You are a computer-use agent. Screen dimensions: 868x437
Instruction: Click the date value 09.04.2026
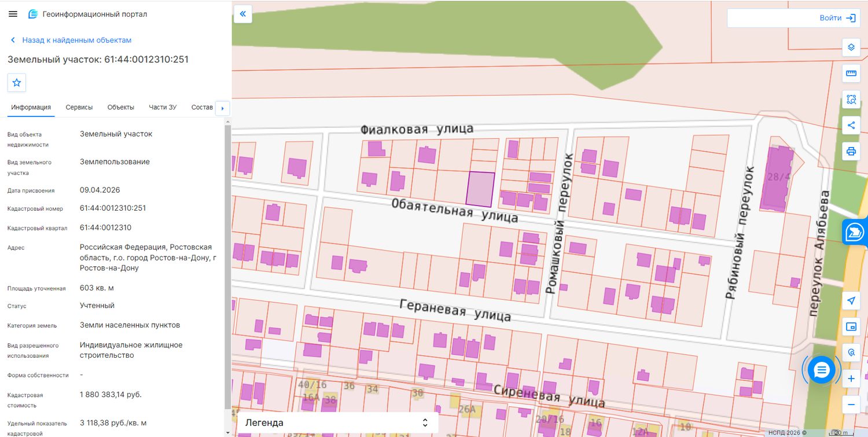click(100, 190)
